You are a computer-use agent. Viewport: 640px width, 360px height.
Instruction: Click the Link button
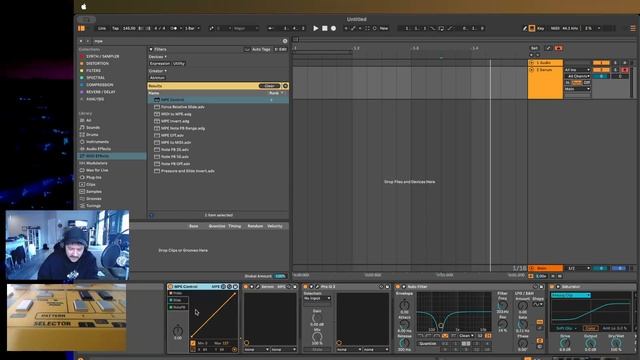pyautogui.click(x=102, y=28)
